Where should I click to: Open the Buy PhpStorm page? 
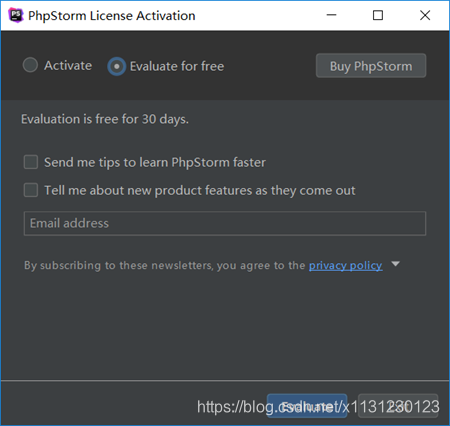(x=371, y=66)
